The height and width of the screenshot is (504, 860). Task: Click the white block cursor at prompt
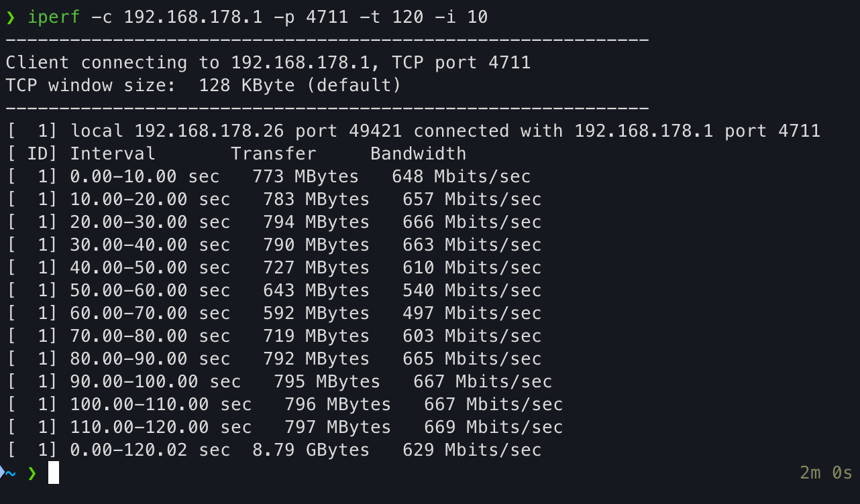tap(54, 472)
